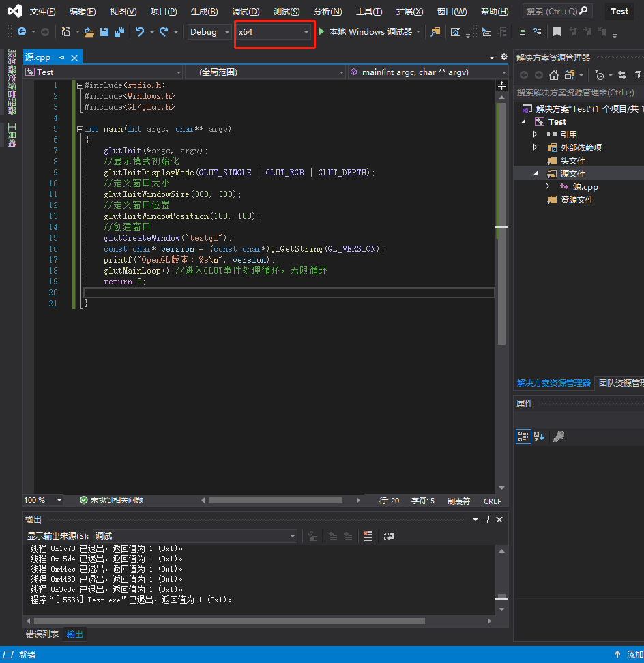Toggle pin on the 源.cpp tab
This screenshot has width=644, height=663.
pos(61,57)
